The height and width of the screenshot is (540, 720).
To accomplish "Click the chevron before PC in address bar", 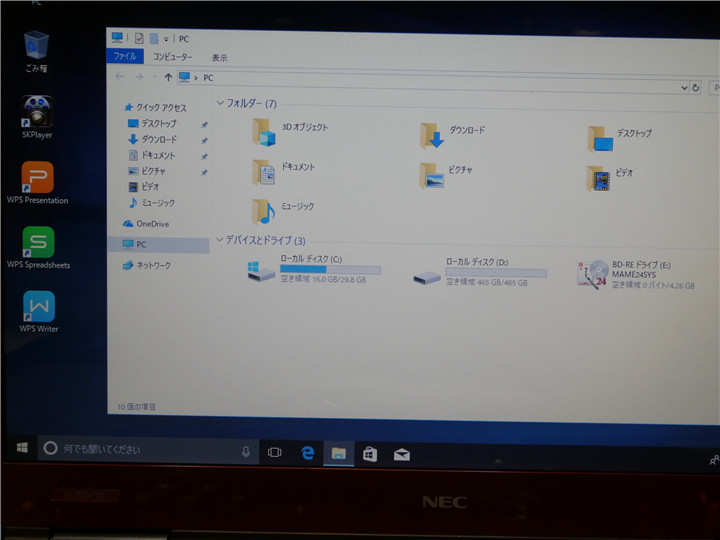I will click(196, 78).
